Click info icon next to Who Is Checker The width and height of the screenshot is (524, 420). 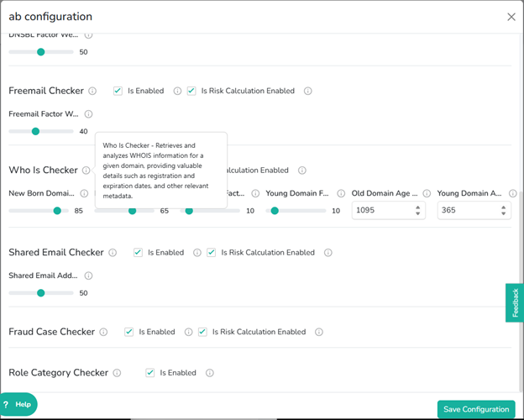pyautogui.click(x=86, y=171)
